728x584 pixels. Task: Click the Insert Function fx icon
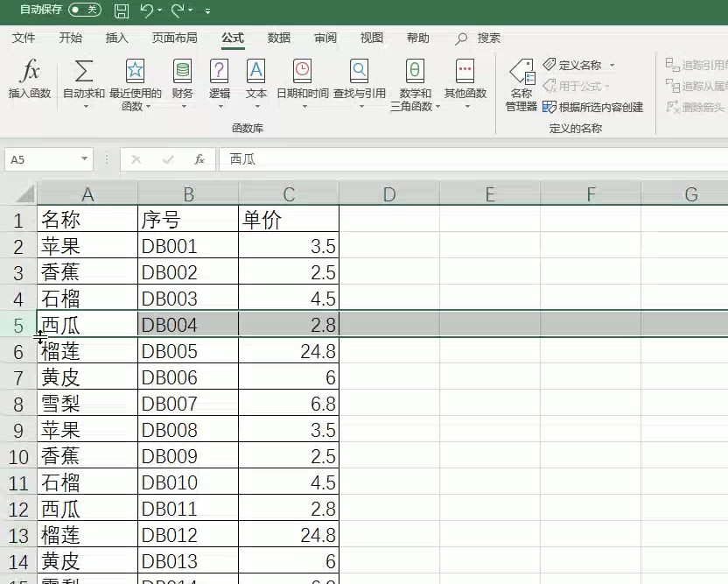pos(30,72)
